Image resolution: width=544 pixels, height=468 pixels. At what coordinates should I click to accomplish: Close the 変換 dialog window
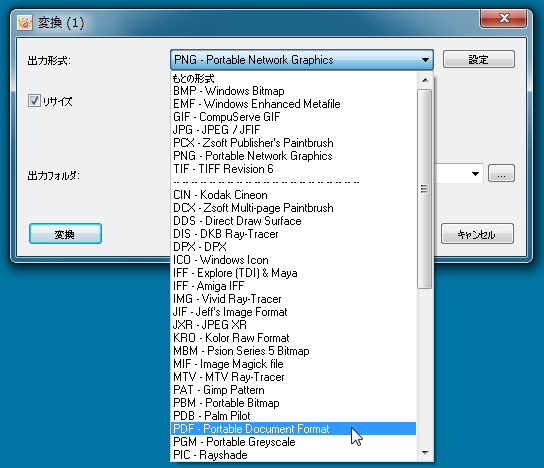(504, 18)
